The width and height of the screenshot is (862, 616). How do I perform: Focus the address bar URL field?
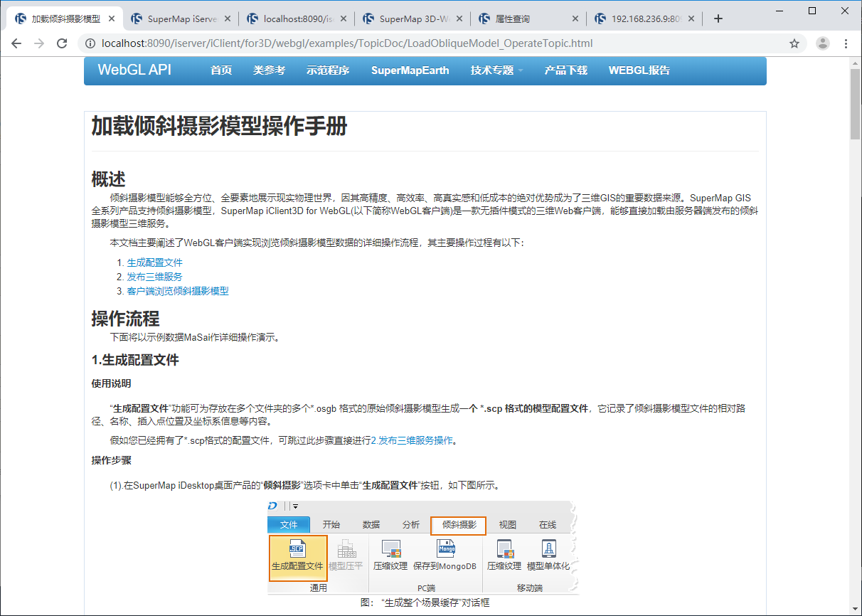coord(441,43)
